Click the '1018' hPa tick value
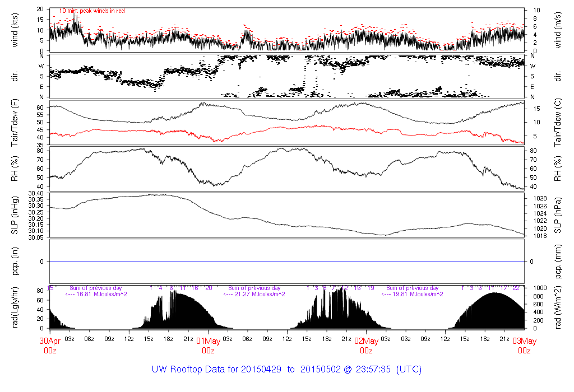574x392 pixels. (540, 236)
